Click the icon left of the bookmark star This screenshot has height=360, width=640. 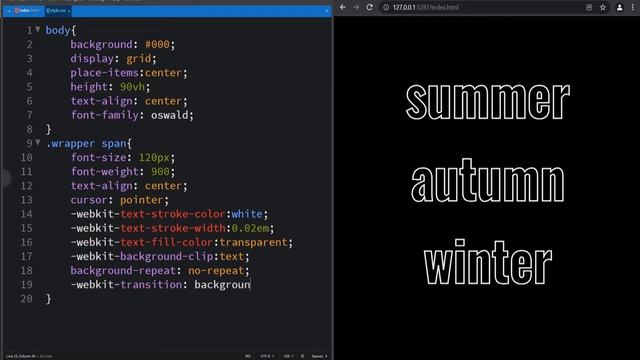point(589,7)
